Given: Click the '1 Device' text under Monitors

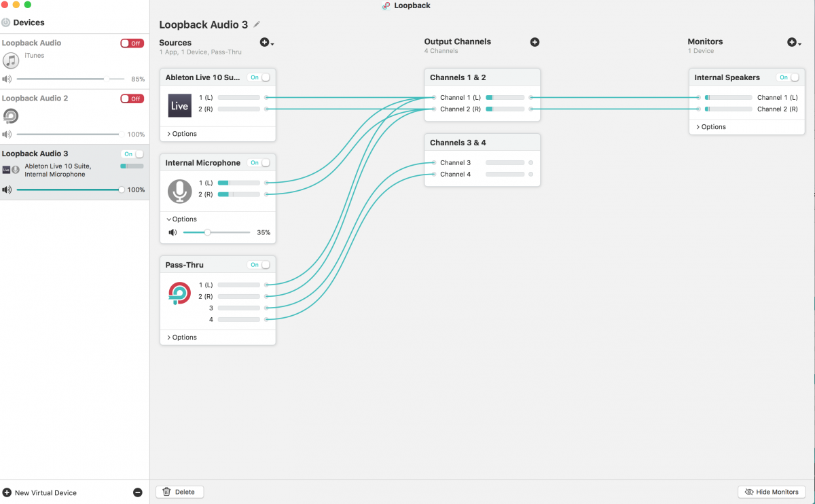Looking at the screenshot, I should coord(701,52).
